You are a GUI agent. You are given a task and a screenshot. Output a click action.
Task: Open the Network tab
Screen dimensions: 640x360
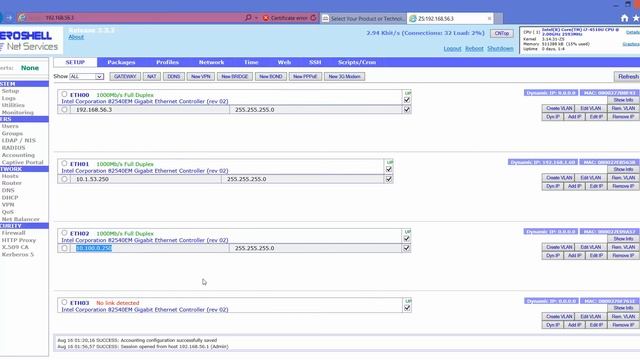tap(211, 62)
